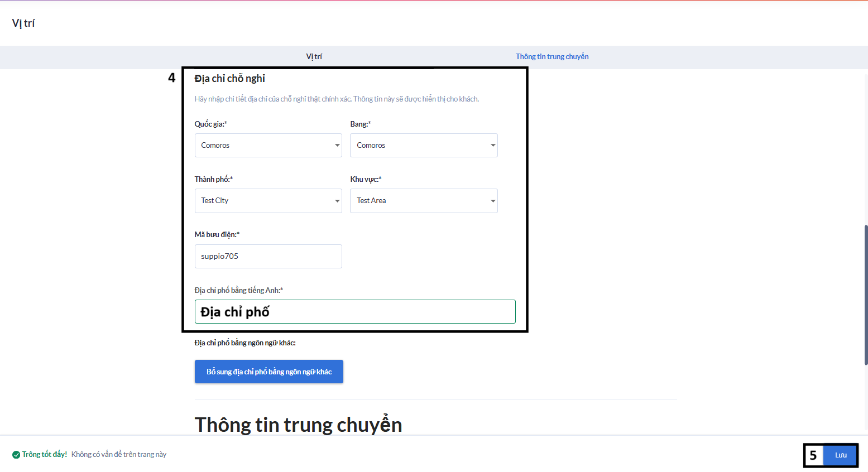Focus the Địa chỉ phố address input
868x472 pixels.
(x=355, y=311)
